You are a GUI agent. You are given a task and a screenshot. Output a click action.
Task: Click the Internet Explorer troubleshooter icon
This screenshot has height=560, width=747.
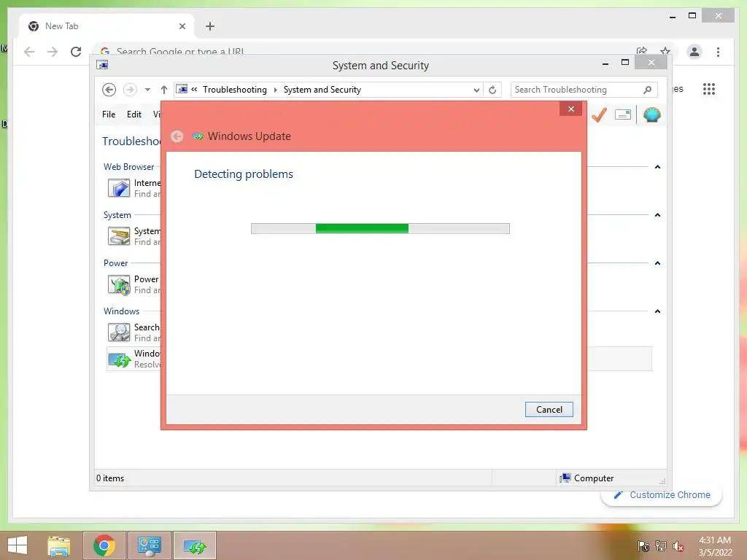point(119,188)
